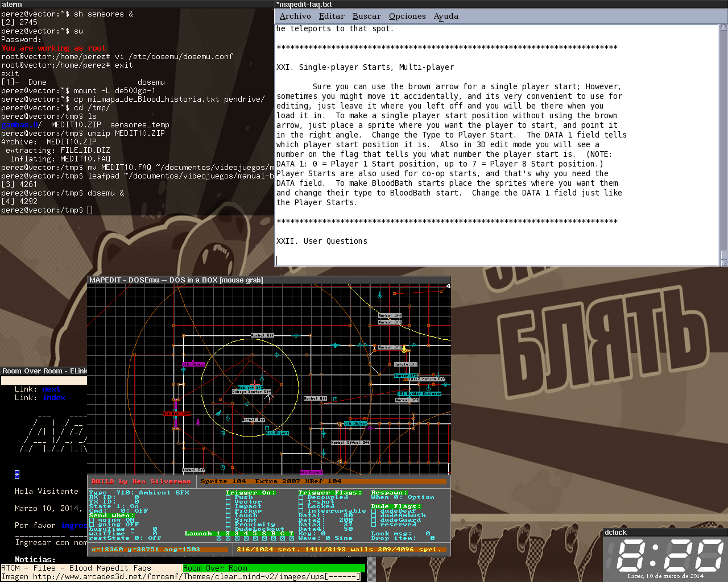This screenshot has height=582, width=728.
Task: Enable the Locked trigger flag
Action: 301,506
